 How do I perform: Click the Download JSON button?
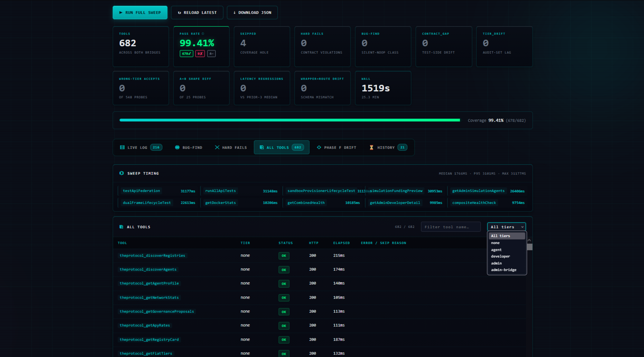(x=252, y=12)
